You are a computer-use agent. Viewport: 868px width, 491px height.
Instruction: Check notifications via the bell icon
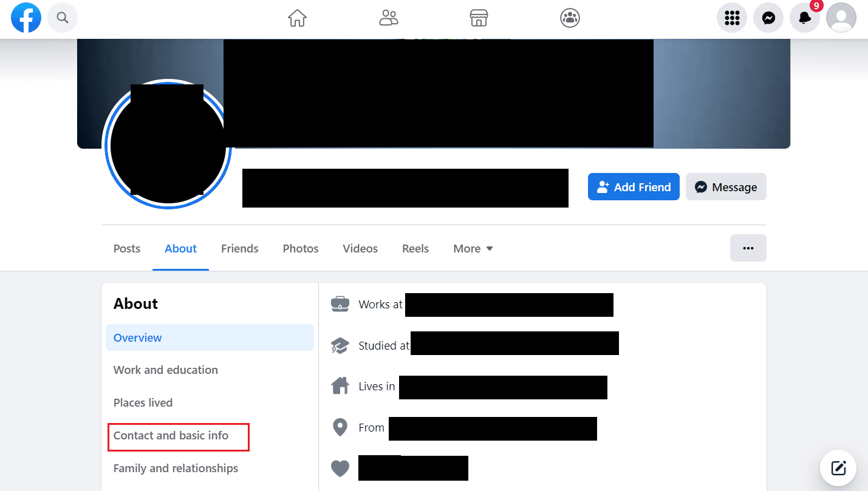click(x=804, y=18)
